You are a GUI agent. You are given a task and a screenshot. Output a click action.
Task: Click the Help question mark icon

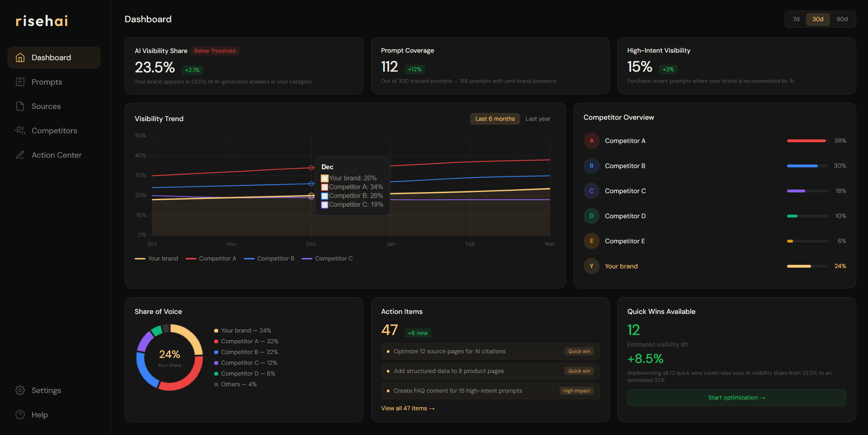(20, 415)
